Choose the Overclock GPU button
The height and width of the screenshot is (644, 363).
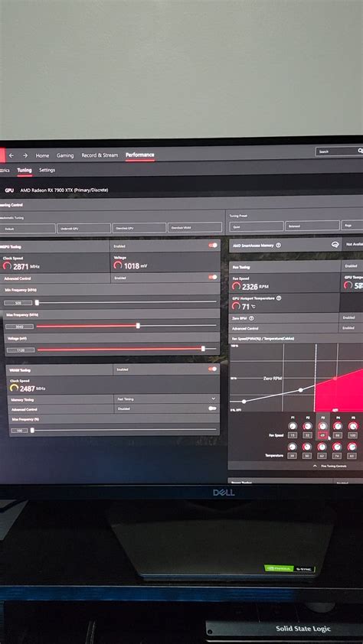pyautogui.click(x=139, y=228)
